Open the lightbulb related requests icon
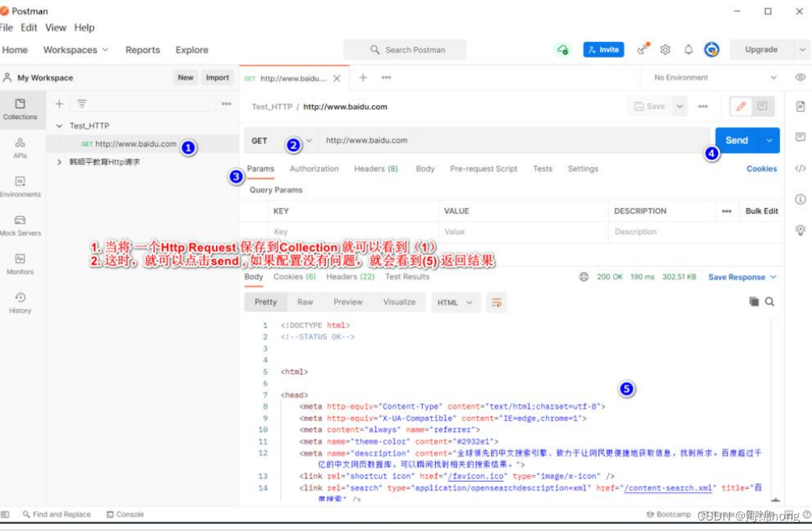The height and width of the screenshot is (531, 812). tap(800, 230)
